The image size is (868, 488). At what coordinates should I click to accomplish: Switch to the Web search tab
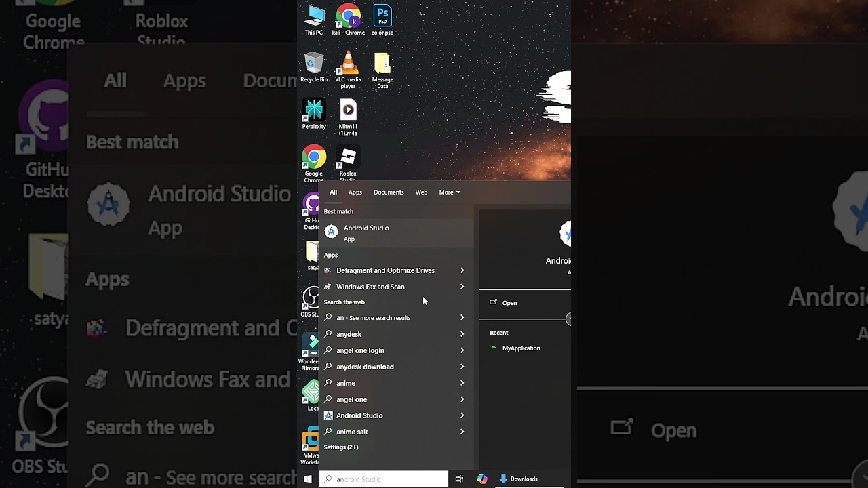(421, 192)
